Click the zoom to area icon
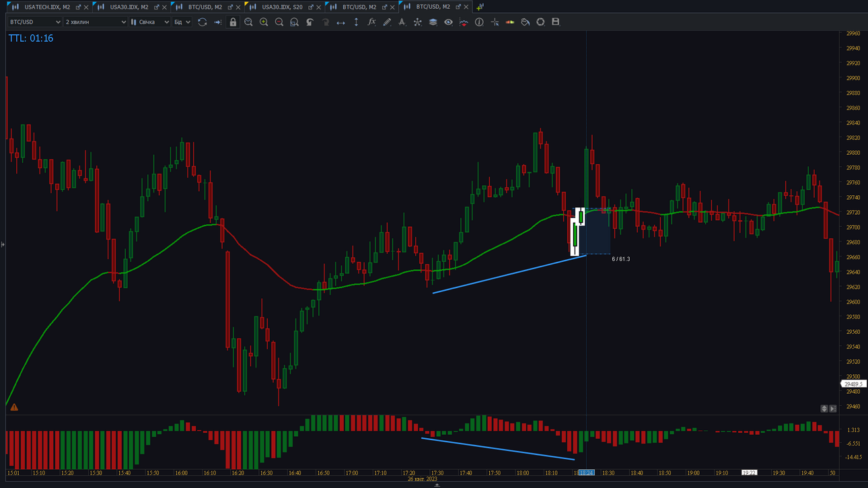 pyautogui.click(x=294, y=22)
